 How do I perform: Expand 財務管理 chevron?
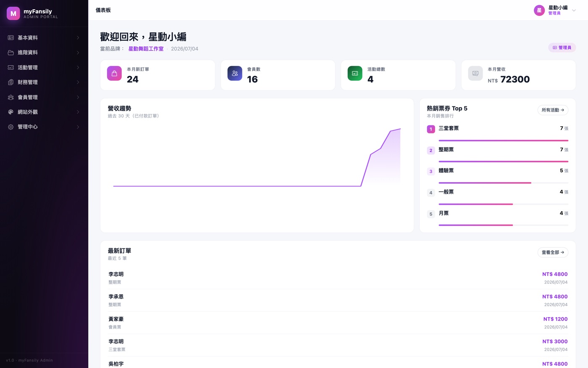click(78, 82)
